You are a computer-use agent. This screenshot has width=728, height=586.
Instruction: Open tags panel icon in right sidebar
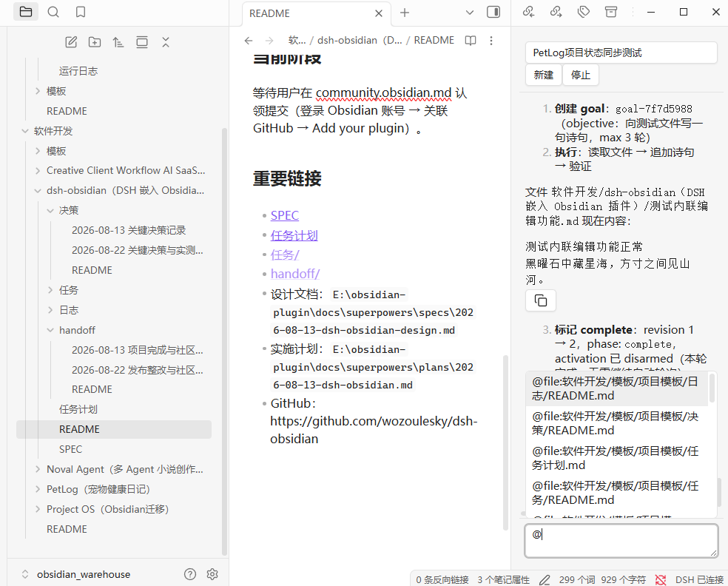(584, 12)
